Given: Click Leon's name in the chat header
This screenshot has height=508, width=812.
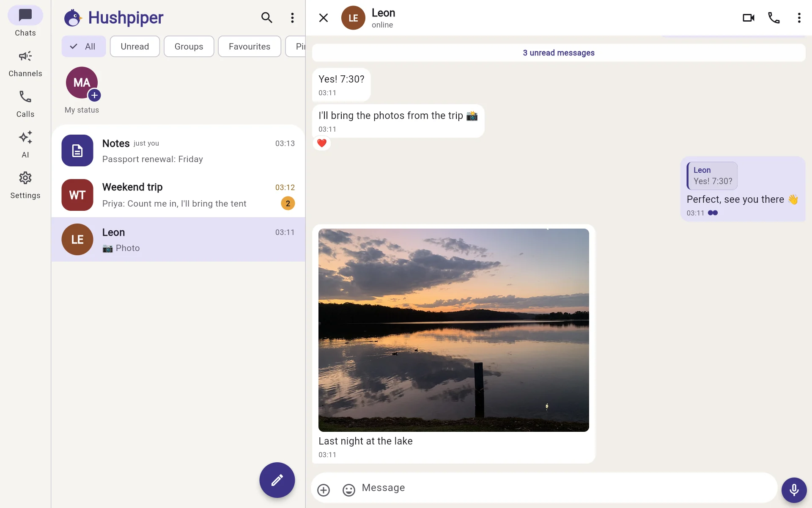Looking at the screenshot, I should tap(384, 13).
